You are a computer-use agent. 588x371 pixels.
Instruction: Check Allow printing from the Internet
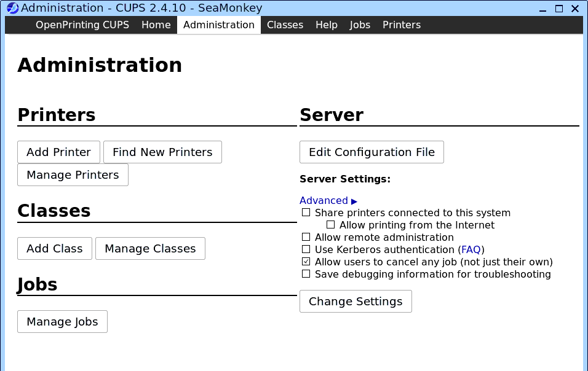click(x=330, y=225)
